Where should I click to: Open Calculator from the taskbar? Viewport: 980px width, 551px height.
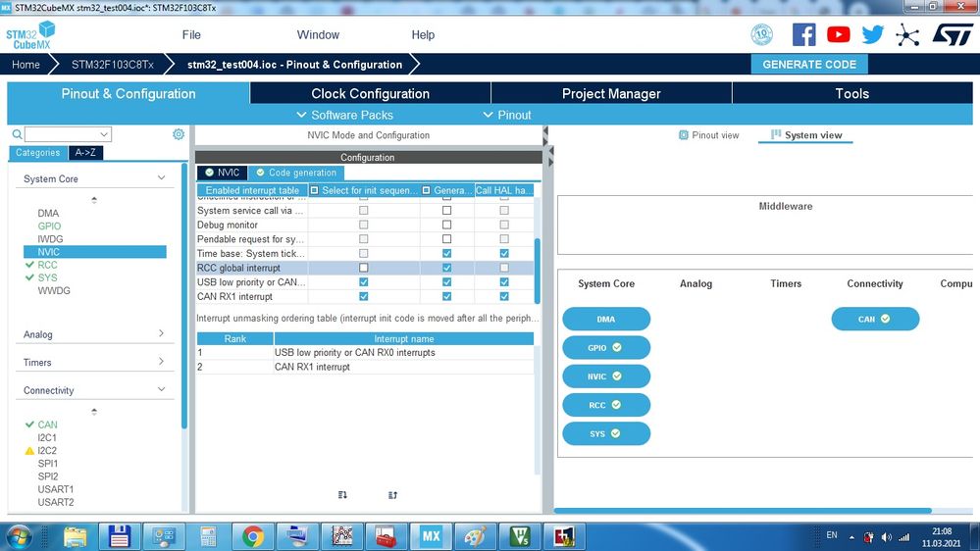point(208,536)
